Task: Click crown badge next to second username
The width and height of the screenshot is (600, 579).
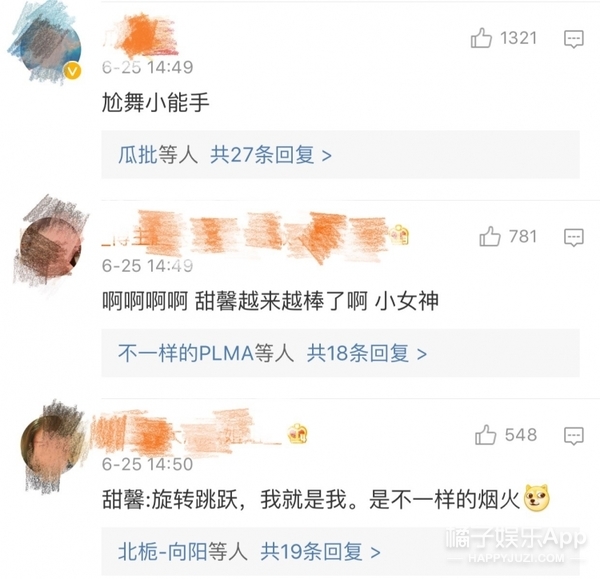Action: tap(399, 235)
